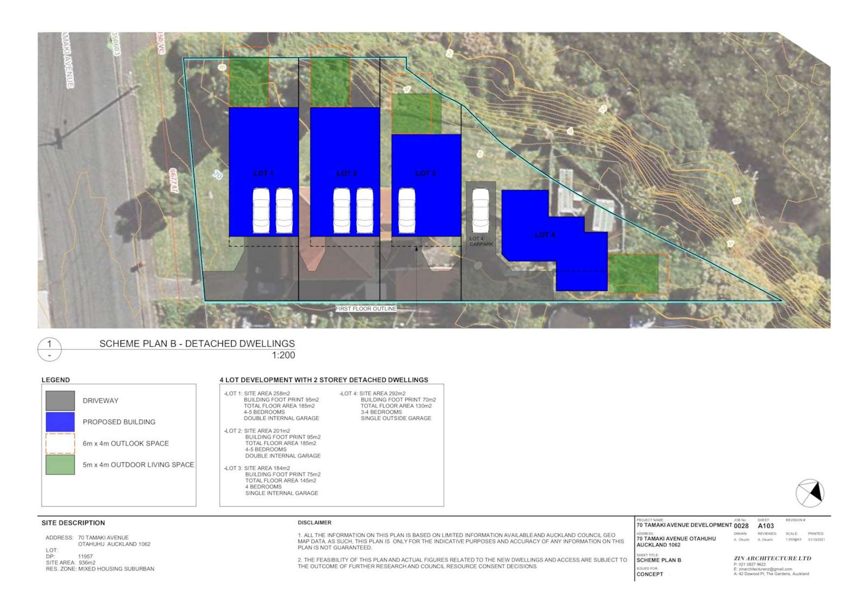The height and width of the screenshot is (613, 868).
Task: Click the car in the Lot 4 carpark
Action: click(481, 211)
